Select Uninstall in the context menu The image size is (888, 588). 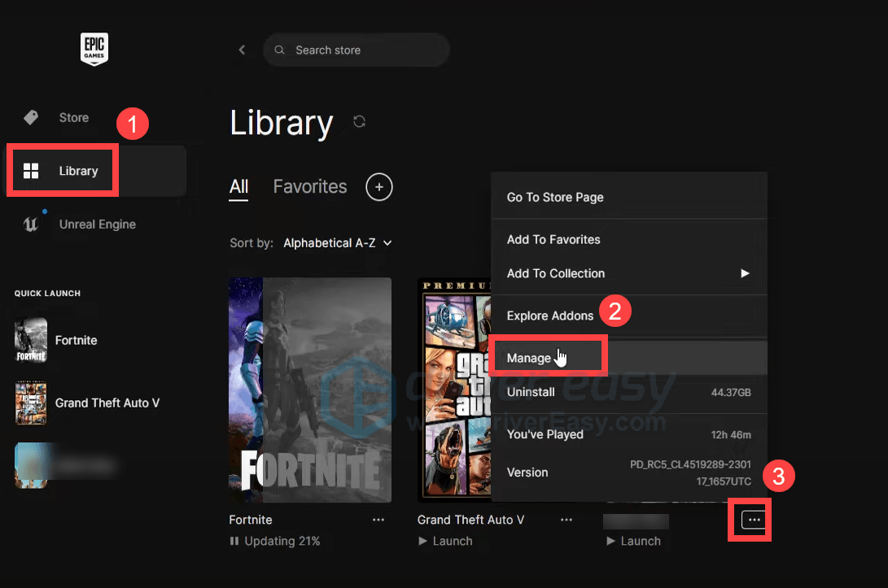531,392
